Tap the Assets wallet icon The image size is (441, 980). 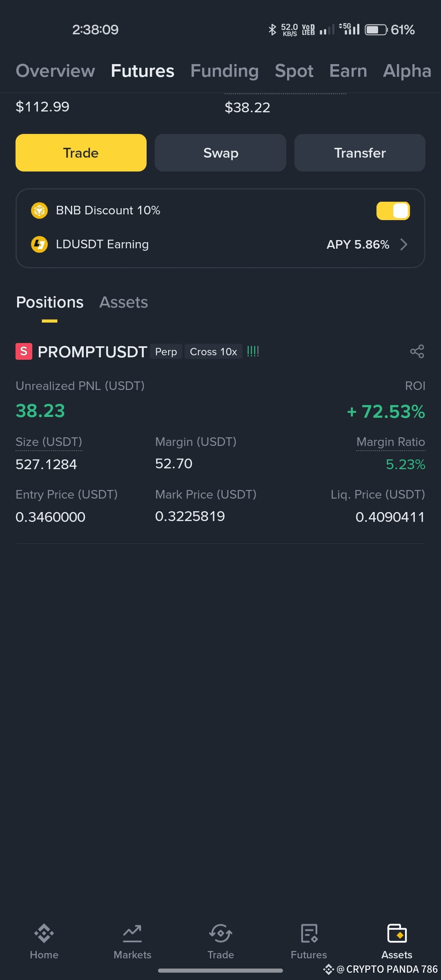click(x=397, y=933)
